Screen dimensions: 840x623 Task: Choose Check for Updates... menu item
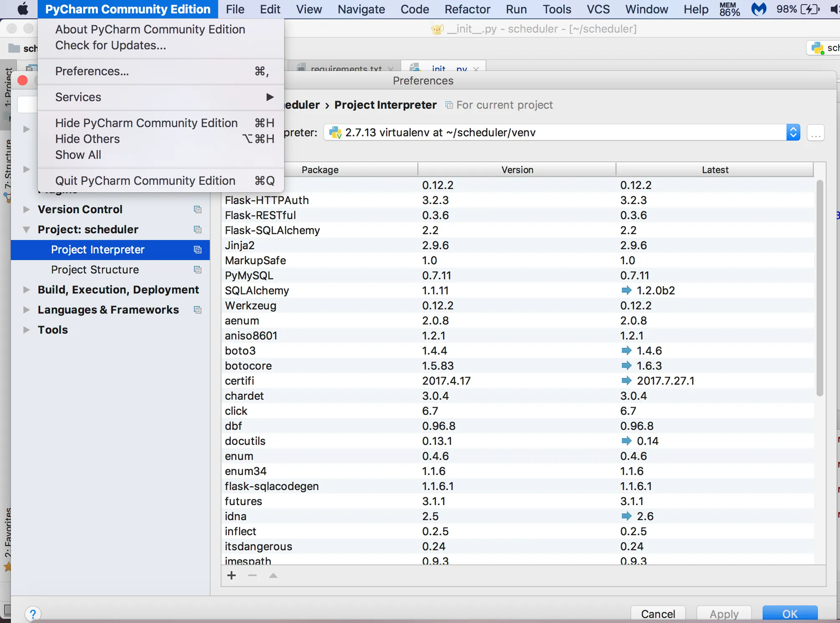coord(110,45)
